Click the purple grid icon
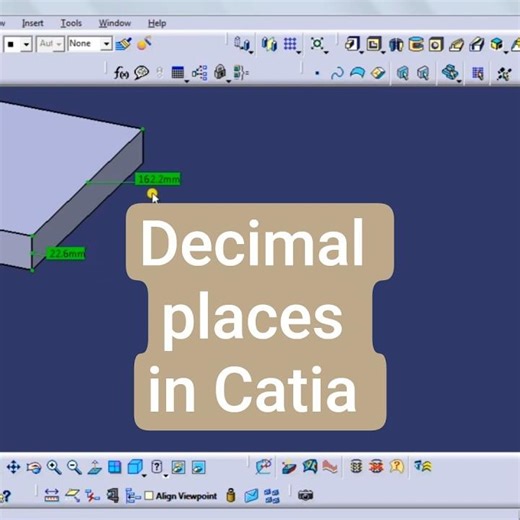This screenshot has width=520, height=520. click(290, 44)
